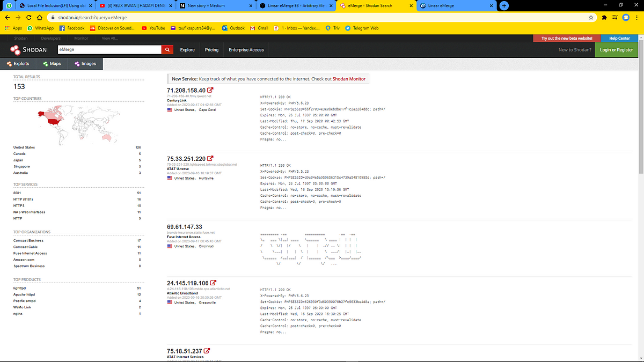Open the Outlook bookmark
This screenshot has height=362, width=644.
[x=233, y=28]
